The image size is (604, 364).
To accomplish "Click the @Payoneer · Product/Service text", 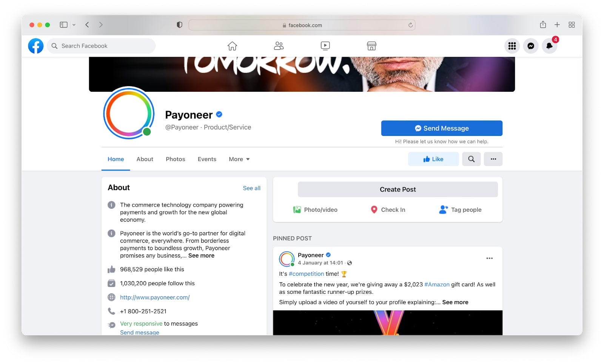I will [x=208, y=128].
